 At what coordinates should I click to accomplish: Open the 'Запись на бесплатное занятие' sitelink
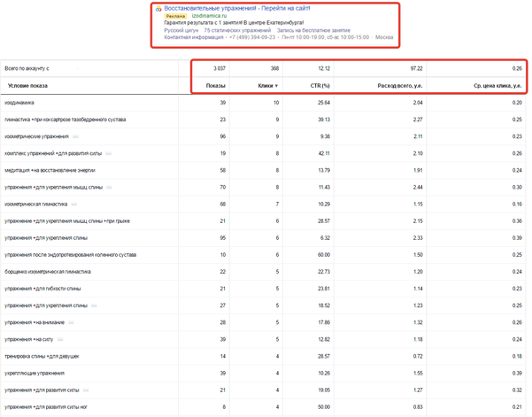tap(313, 30)
